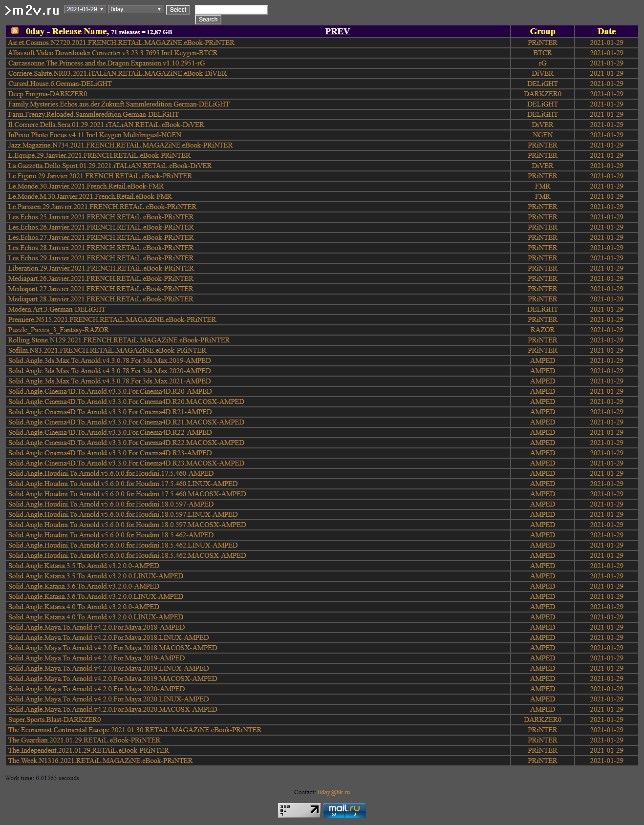Screen dimensions: 644x825
Task: Open Le.Monde.30.Janvier.2021 eBook-FMR release
Action: coord(86,186)
